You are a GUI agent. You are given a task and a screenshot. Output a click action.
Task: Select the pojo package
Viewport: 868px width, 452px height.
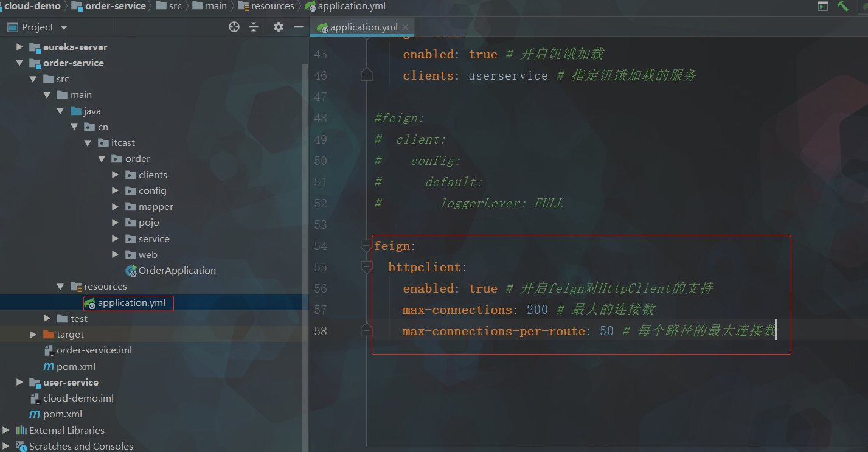click(x=149, y=223)
